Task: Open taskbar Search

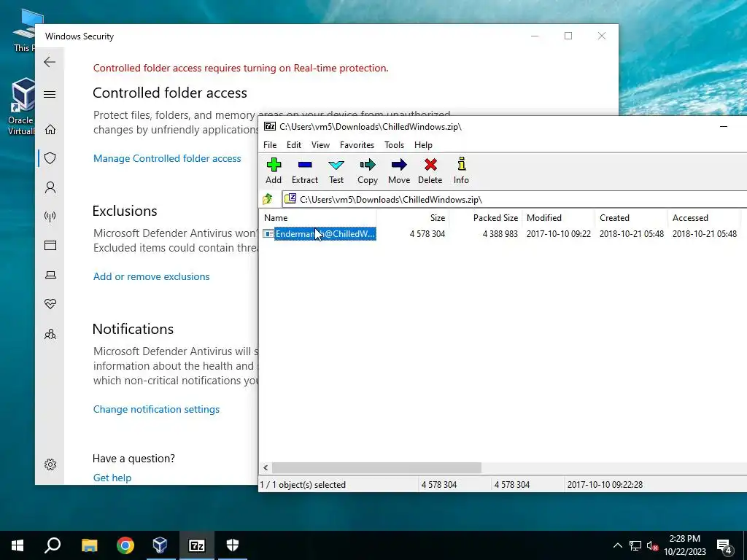Action: (x=53, y=545)
